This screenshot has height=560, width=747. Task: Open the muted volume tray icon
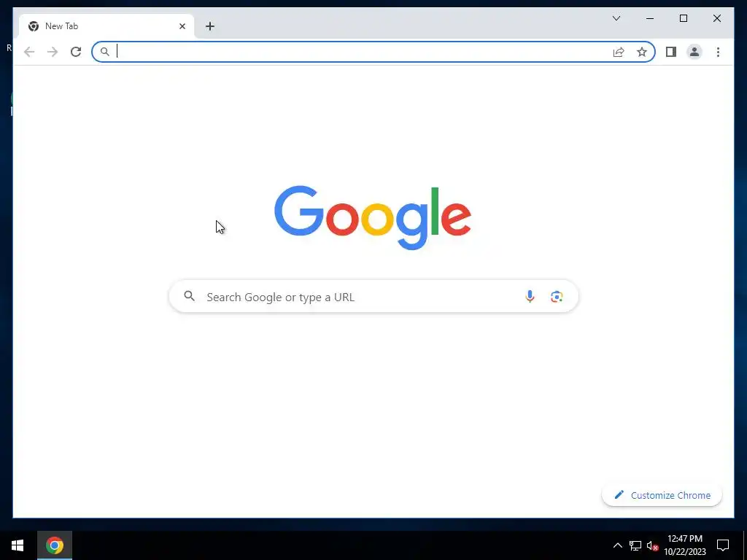(x=651, y=545)
